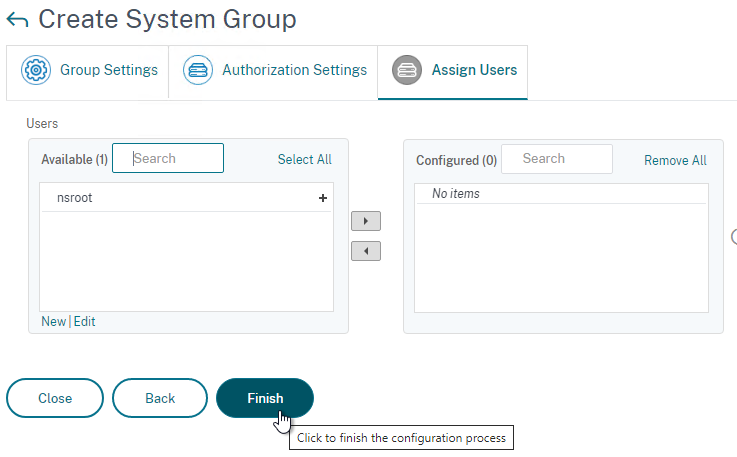The image size is (737, 457).
Task: Open the Group Settings tab
Action: [87, 72]
